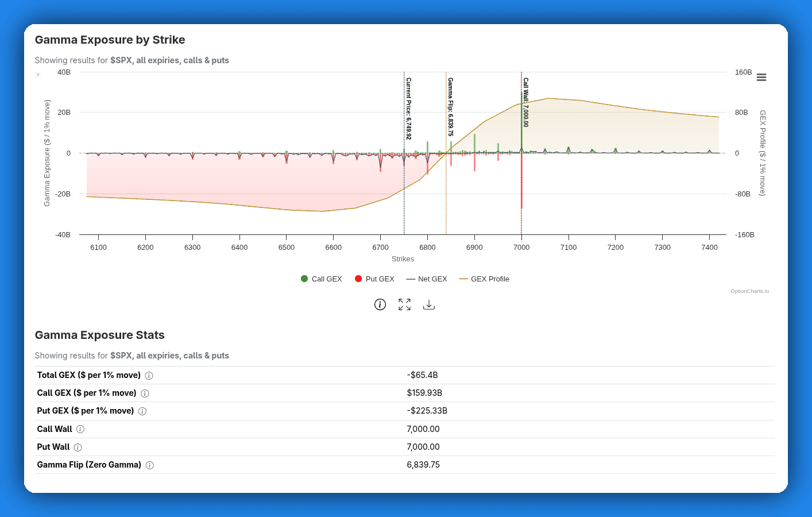Click the info icon beside Put Wall
The height and width of the screenshot is (517, 812).
[x=78, y=447]
